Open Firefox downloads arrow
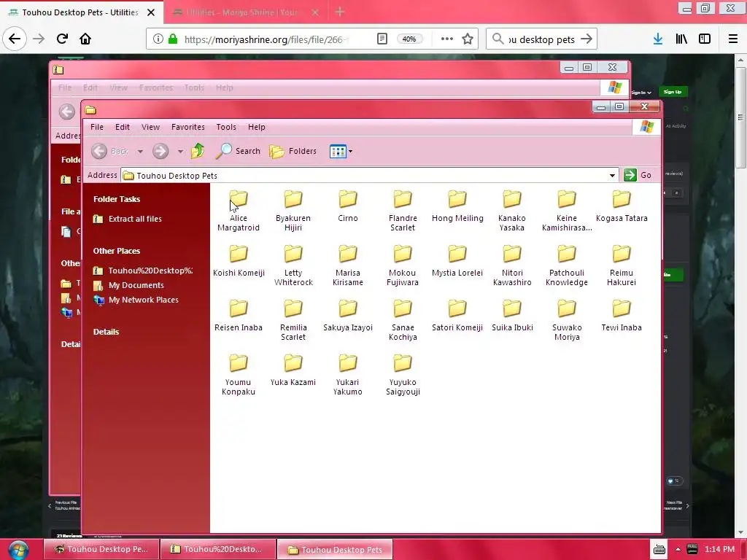The width and height of the screenshot is (747, 560). coord(658,39)
